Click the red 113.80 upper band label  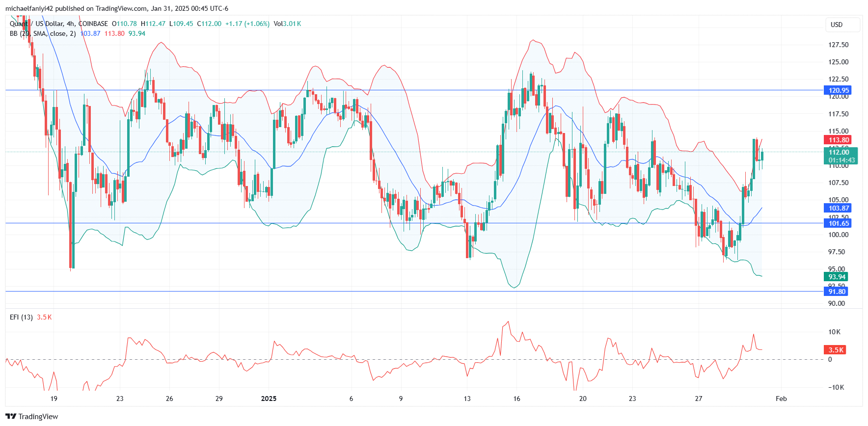coord(839,140)
